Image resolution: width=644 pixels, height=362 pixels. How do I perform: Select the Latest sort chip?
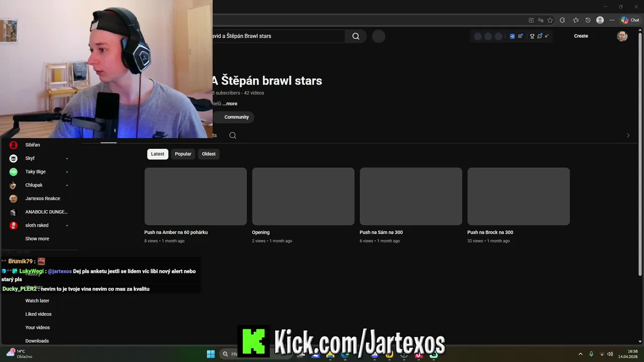(157, 154)
